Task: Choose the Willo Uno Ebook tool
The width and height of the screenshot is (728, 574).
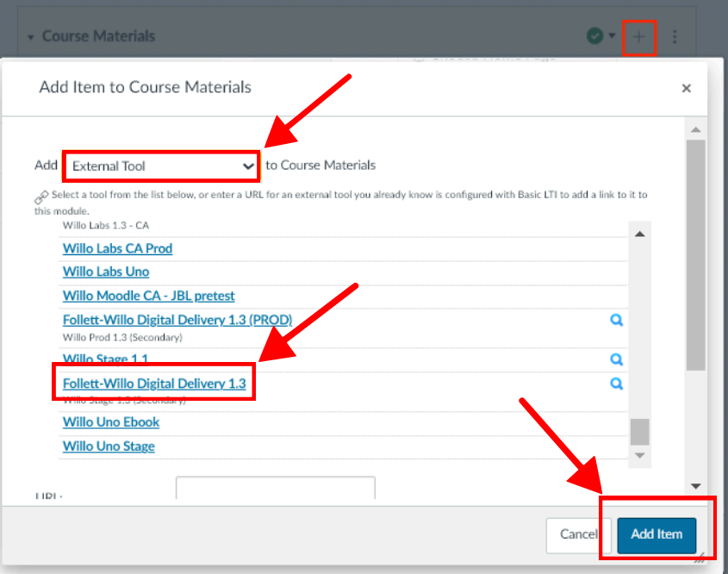Action: click(x=111, y=422)
